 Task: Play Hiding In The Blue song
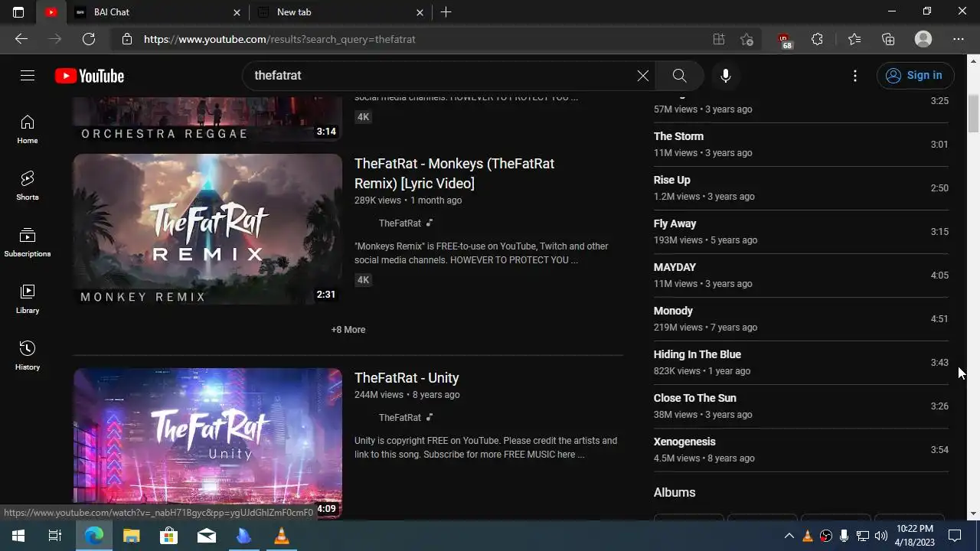coord(801,363)
